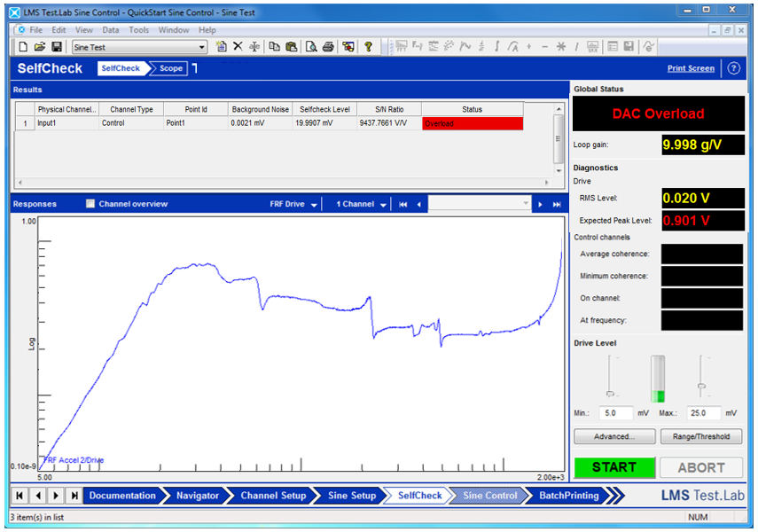The image size is (758, 532).
Task: Click the Print printer icon in toolbar
Action: pos(328,47)
